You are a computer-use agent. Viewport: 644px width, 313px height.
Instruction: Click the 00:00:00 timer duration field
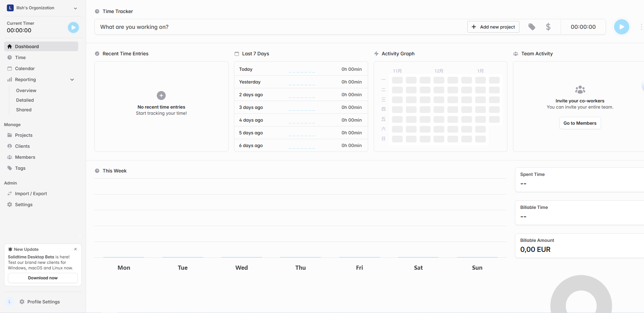pos(583,27)
